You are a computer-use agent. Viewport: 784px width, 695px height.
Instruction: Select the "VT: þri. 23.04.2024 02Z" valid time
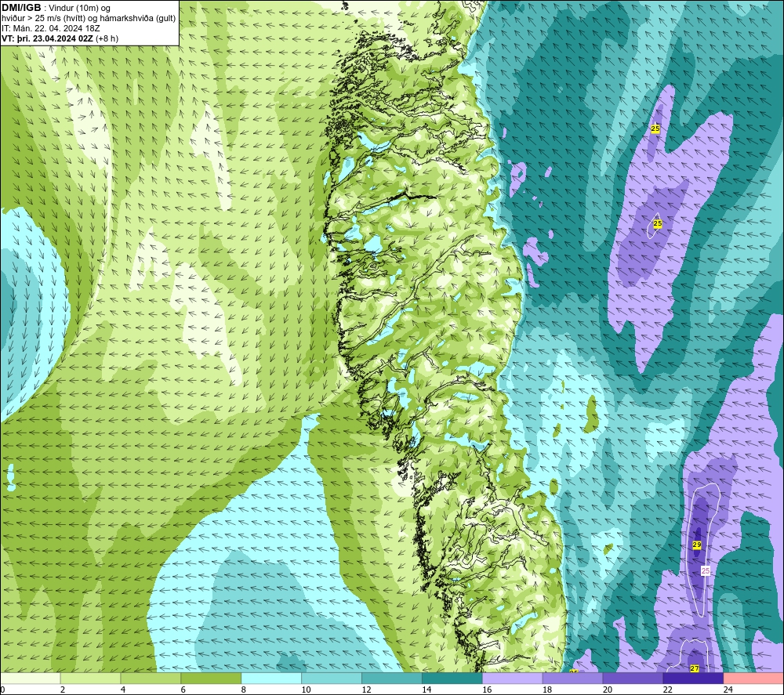coord(47,38)
